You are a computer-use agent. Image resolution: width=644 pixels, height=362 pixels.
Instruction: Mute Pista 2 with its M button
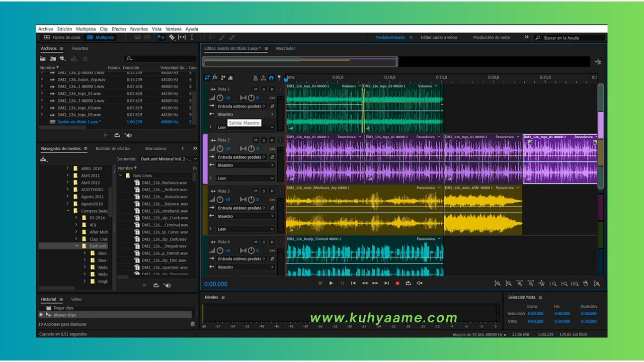tap(256, 140)
